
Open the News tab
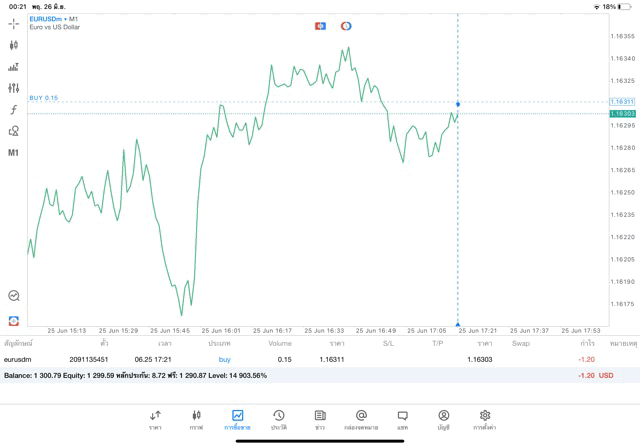(x=320, y=419)
